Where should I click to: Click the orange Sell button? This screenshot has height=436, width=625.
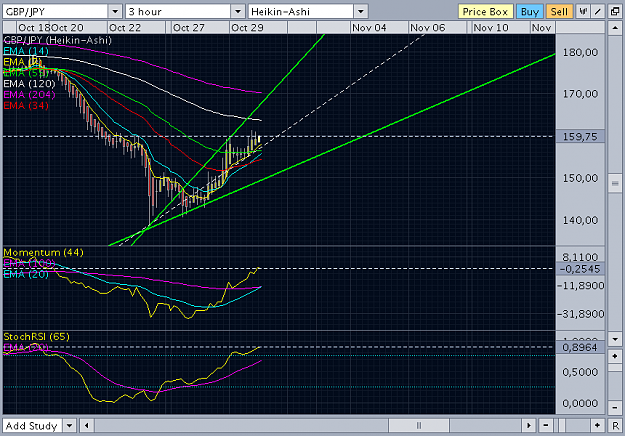click(x=559, y=12)
